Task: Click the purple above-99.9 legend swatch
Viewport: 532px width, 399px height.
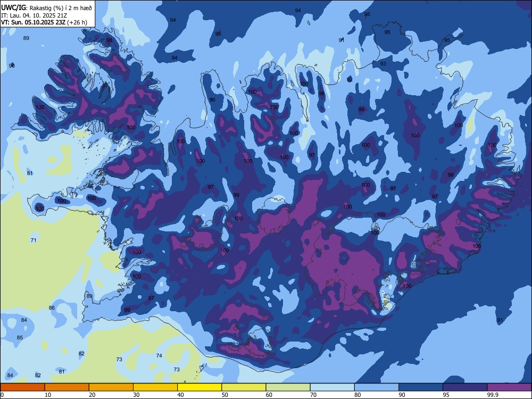Action: pos(509,387)
